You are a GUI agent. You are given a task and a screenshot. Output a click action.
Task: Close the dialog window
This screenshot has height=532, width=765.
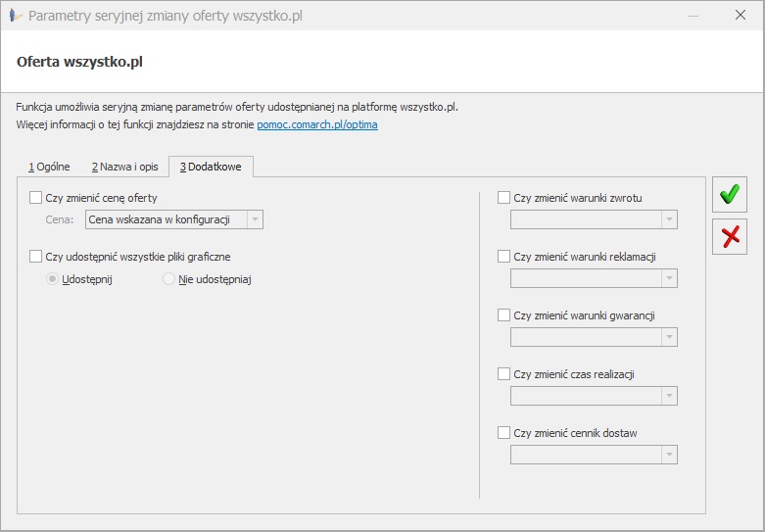[x=741, y=15]
